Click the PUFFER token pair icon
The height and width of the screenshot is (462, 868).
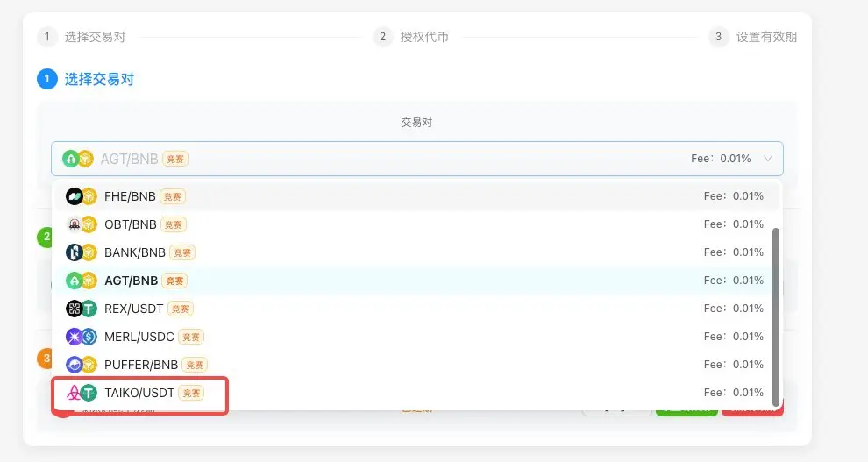pyautogui.click(x=82, y=365)
